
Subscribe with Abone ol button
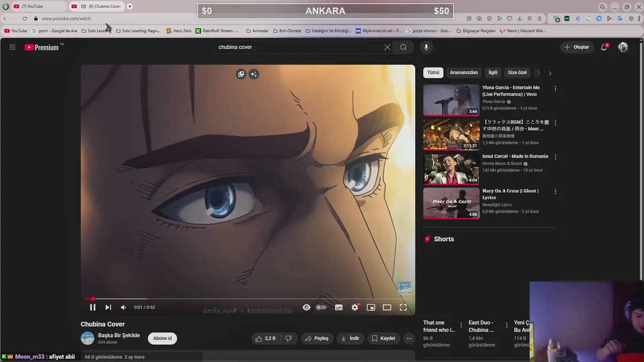163,338
